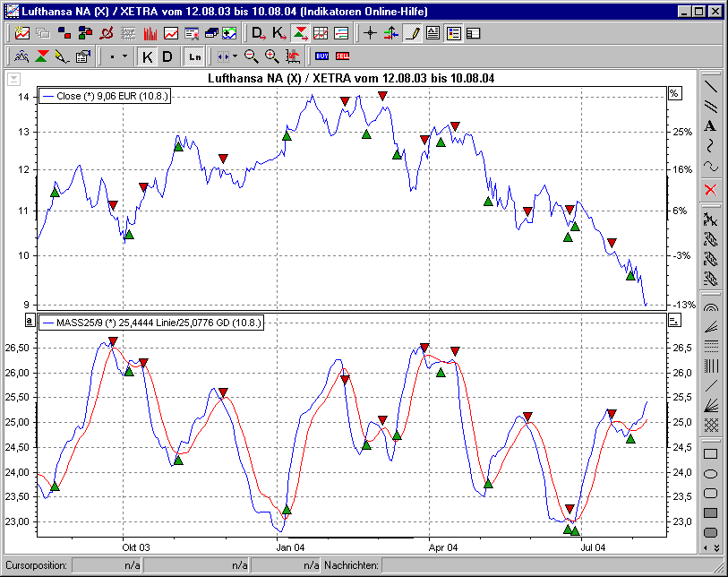Collapse the upper chart panel via its arrow

coord(13,79)
